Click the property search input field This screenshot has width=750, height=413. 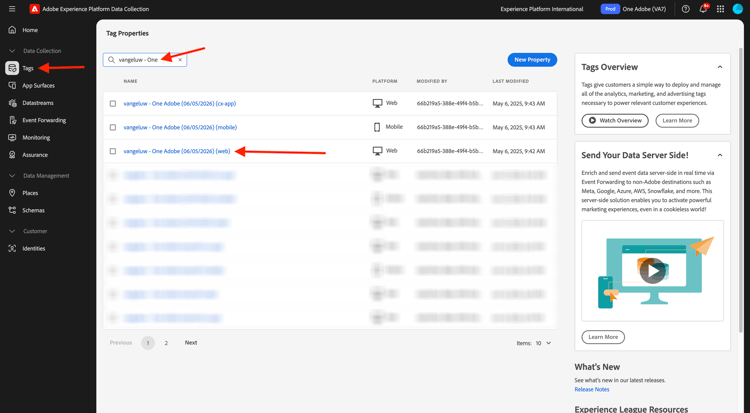point(145,60)
